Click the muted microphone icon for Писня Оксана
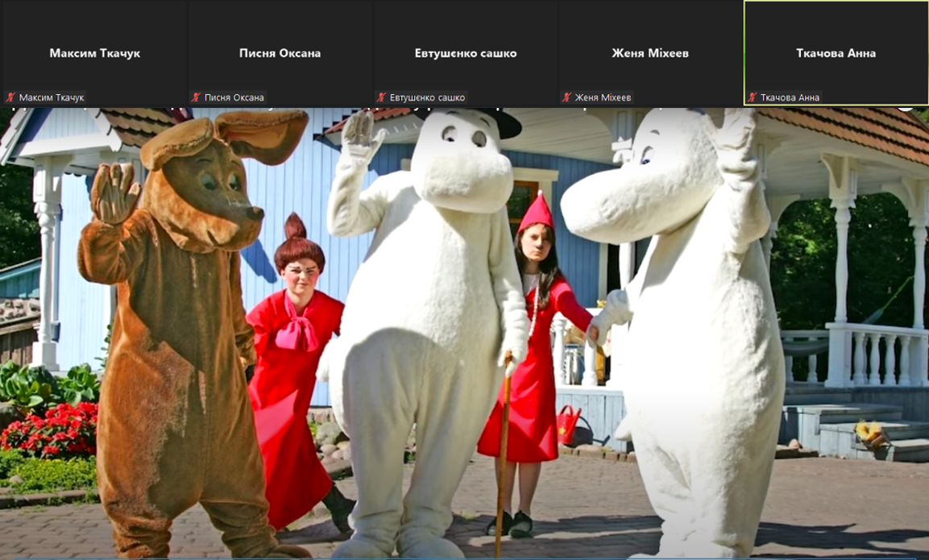The height and width of the screenshot is (560, 929). (x=196, y=97)
